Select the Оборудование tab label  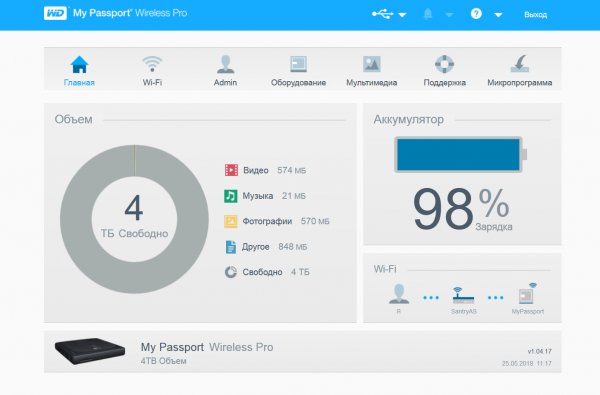coord(298,83)
